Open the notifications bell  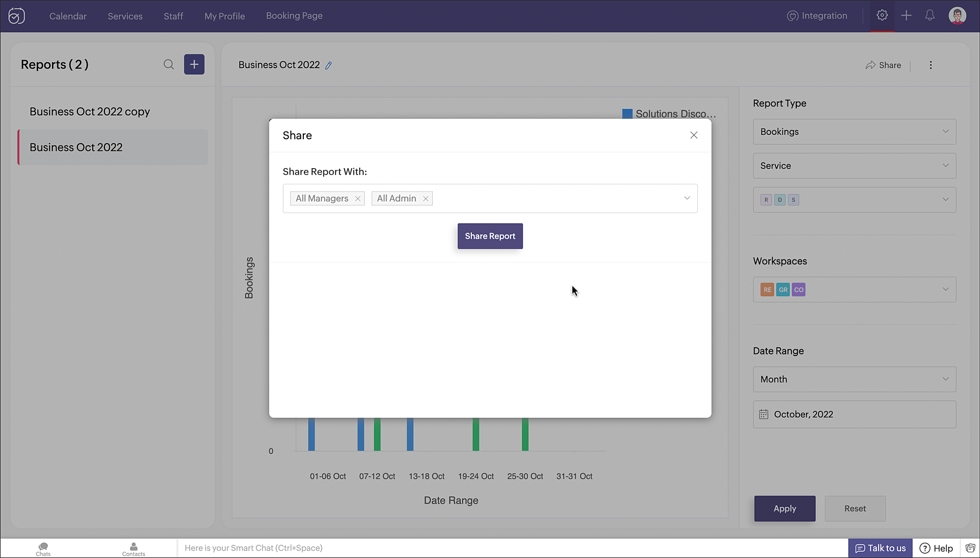[930, 15]
